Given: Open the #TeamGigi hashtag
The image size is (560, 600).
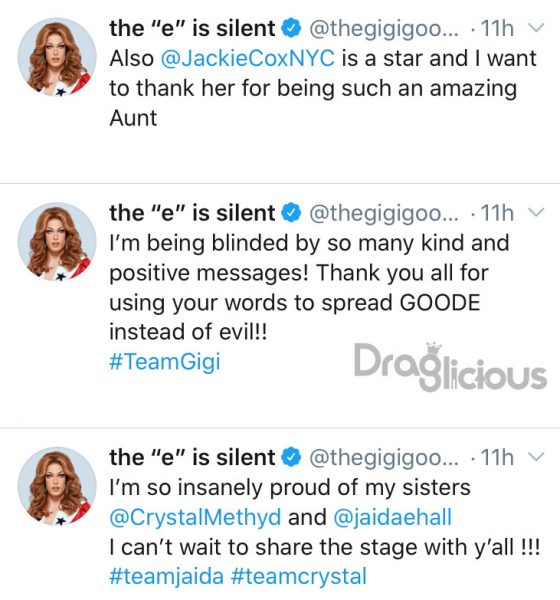Looking at the screenshot, I should 165,362.
